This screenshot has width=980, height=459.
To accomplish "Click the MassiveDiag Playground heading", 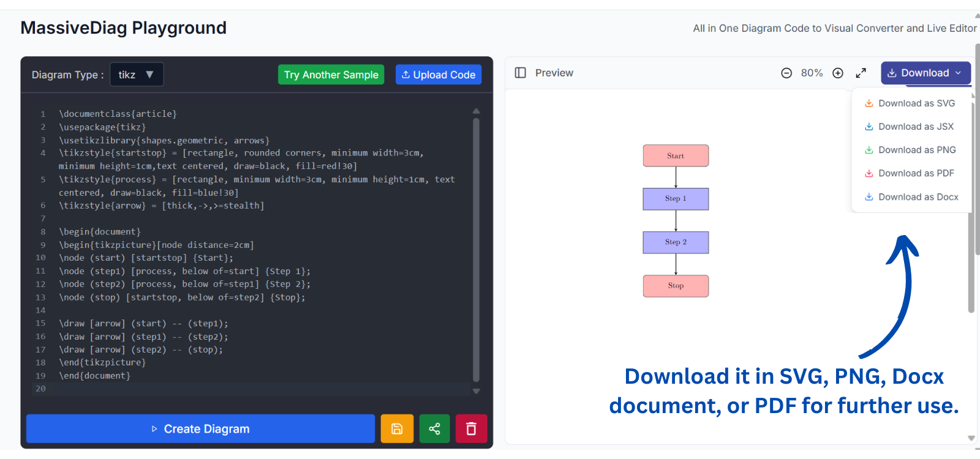I will pyautogui.click(x=123, y=28).
